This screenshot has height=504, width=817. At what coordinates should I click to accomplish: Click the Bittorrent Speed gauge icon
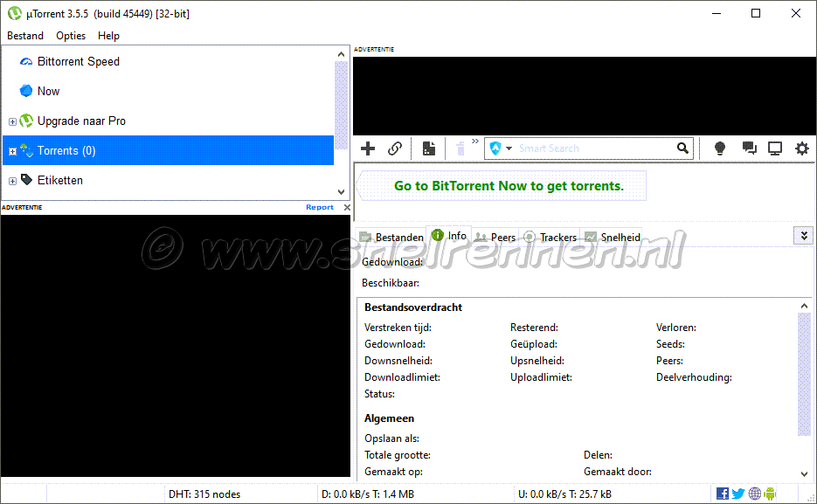coord(26,61)
